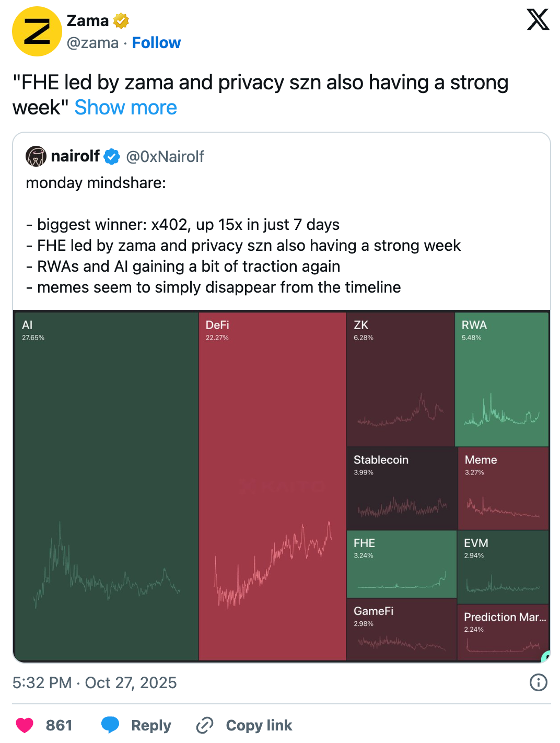Click the Zama yellow profile avatar
Viewport: 560px width, 743px height.
pyautogui.click(x=37, y=31)
